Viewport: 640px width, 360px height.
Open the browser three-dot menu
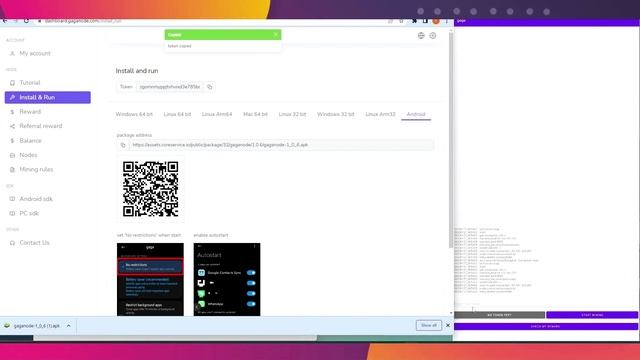[x=447, y=21]
